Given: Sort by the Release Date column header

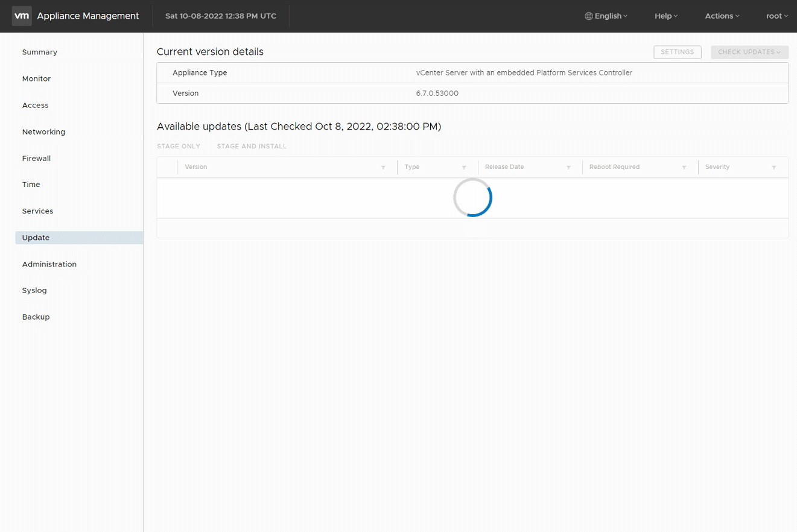Looking at the screenshot, I should pyautogui.click(x=504, y=167).
